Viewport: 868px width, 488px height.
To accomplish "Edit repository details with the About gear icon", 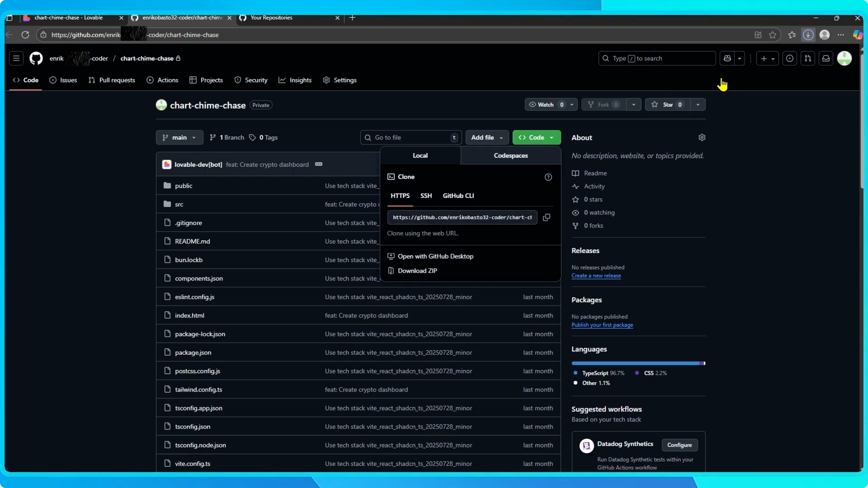I will (702, 137).
